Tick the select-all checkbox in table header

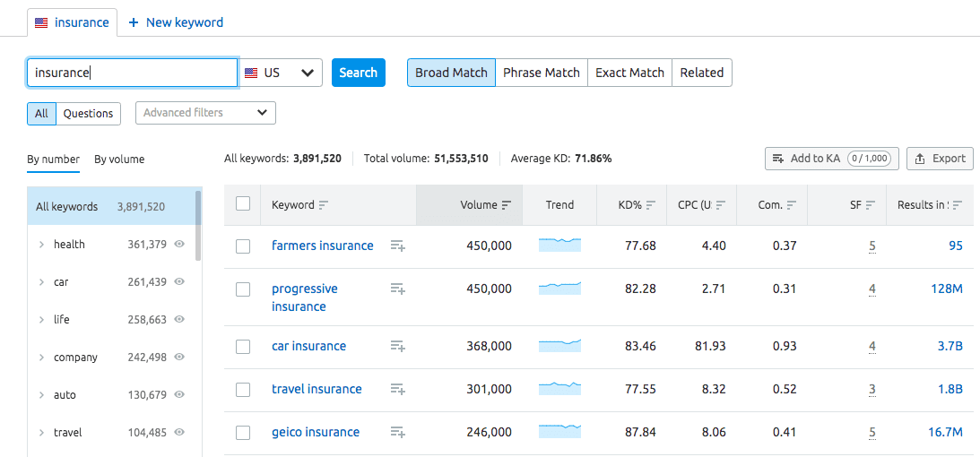tap(243, 204)
